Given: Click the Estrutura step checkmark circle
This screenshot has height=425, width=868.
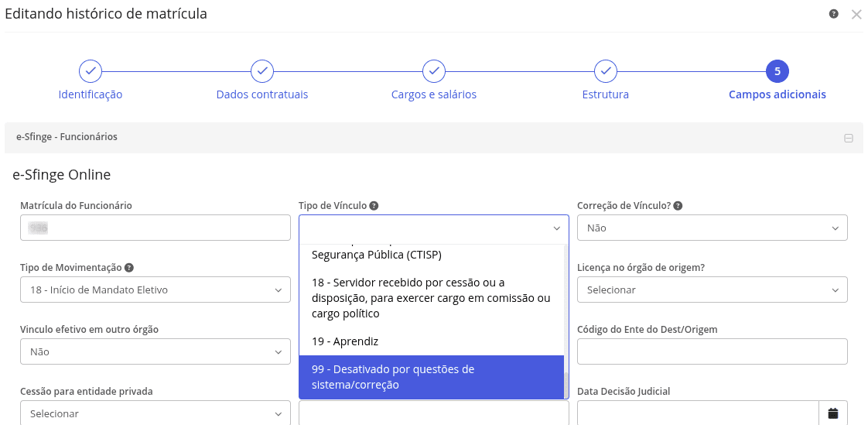Looking at the screenshot, I should pyautogui.click(x=606, y=71).
